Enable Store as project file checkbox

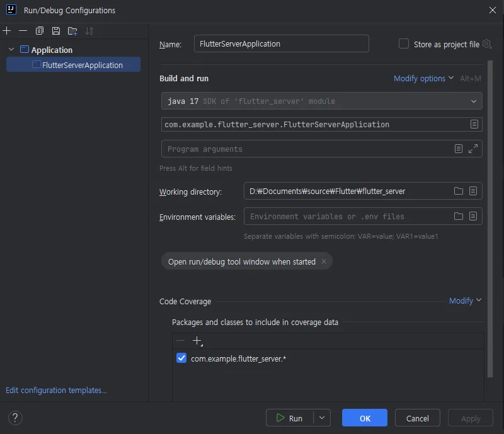pos(404,43)
